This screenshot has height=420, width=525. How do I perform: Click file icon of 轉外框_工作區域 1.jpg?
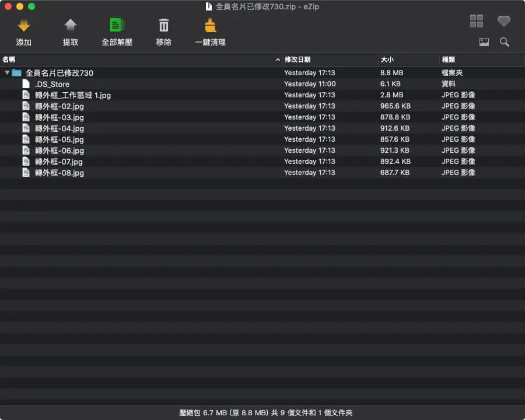point(26,94)
